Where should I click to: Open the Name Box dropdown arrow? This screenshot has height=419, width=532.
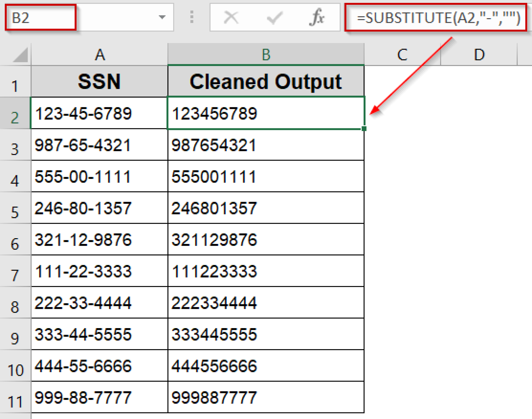162,17
